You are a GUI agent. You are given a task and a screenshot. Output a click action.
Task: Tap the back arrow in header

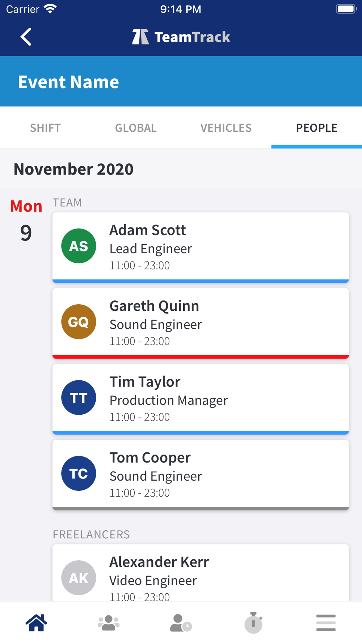(26, 37)
